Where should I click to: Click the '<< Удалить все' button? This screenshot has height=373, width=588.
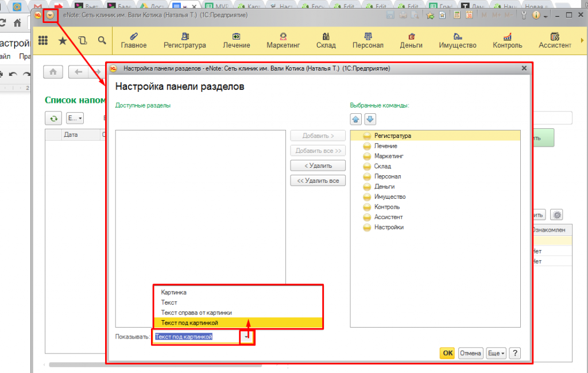318,180
